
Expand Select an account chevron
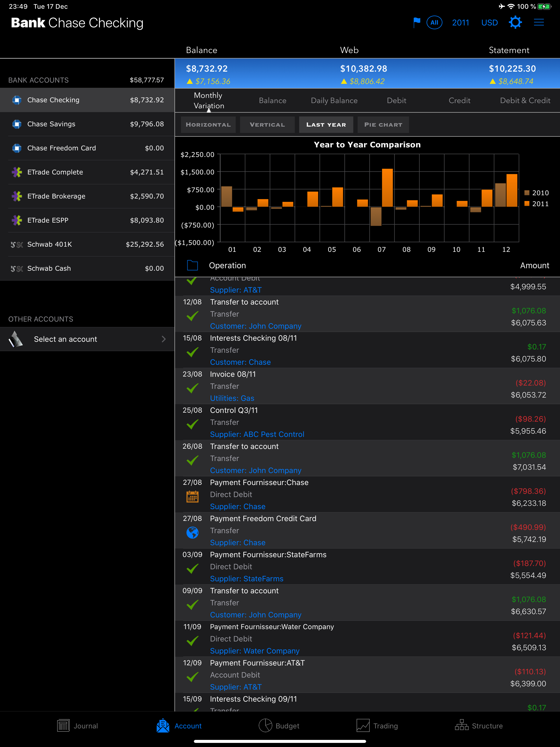tap(164, 339)
